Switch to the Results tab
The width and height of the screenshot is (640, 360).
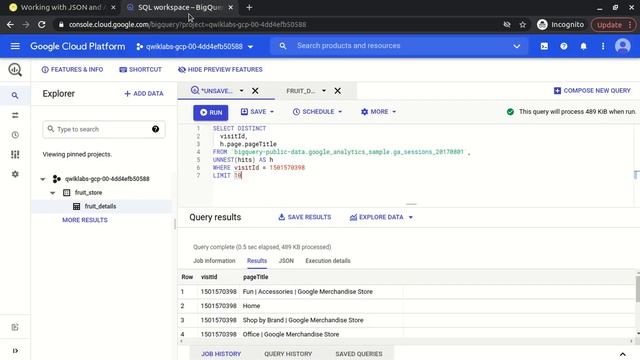coord(257,261)
